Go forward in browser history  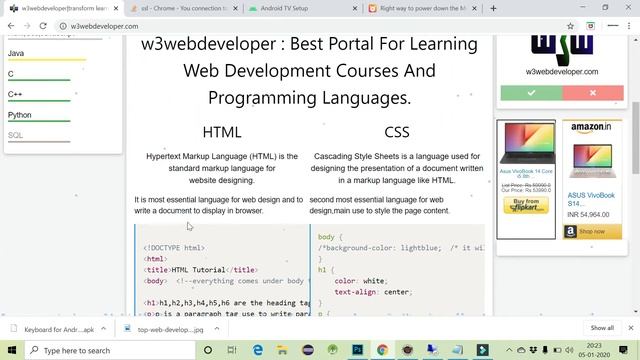(x=27, y=26)
